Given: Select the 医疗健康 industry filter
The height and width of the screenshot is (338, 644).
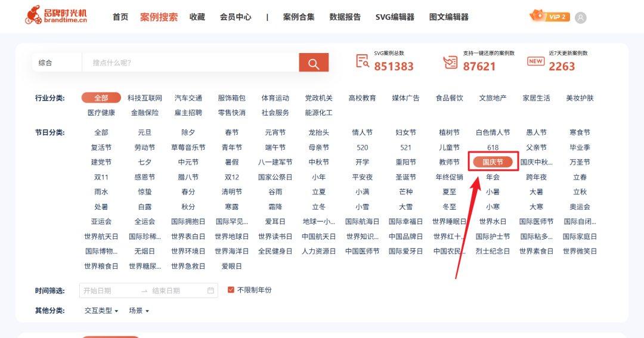Looking at the screenshot, I should (101, 113).
